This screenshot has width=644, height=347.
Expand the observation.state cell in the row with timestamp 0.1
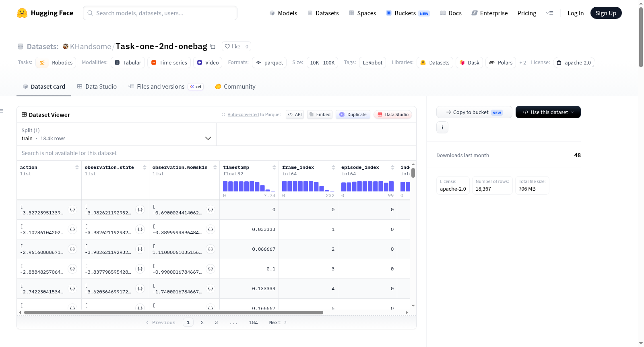[140, 269]
